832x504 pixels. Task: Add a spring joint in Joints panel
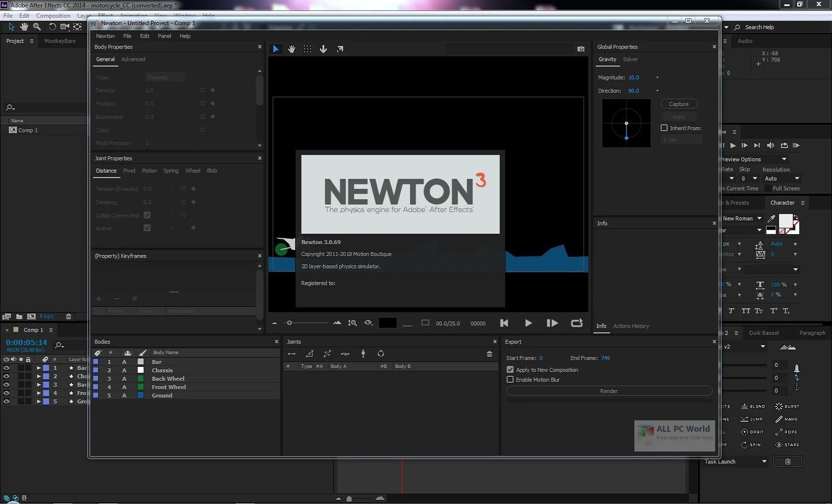[x=345, y=353]
